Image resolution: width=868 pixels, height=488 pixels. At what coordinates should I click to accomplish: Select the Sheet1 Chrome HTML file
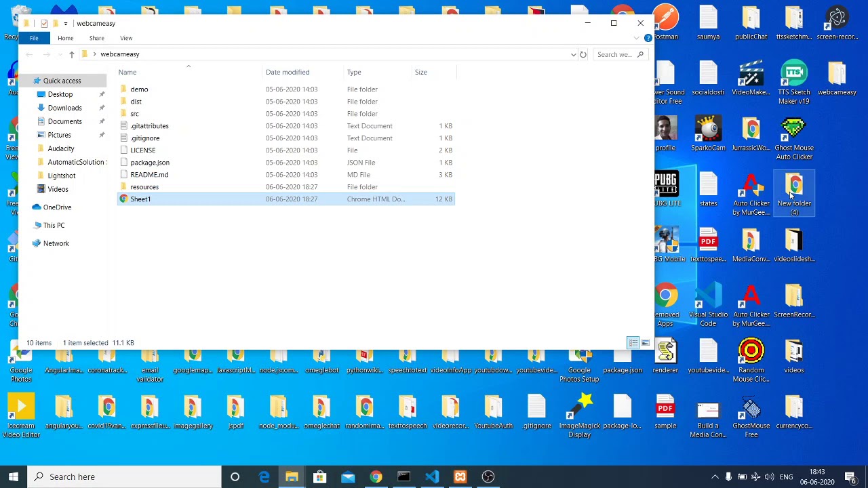[140, 199]
